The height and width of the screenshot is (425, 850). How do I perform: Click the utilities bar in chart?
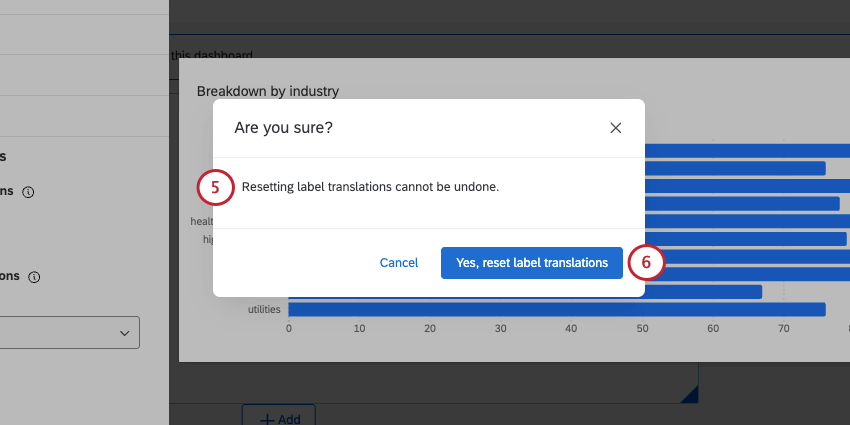coord(556,309)
